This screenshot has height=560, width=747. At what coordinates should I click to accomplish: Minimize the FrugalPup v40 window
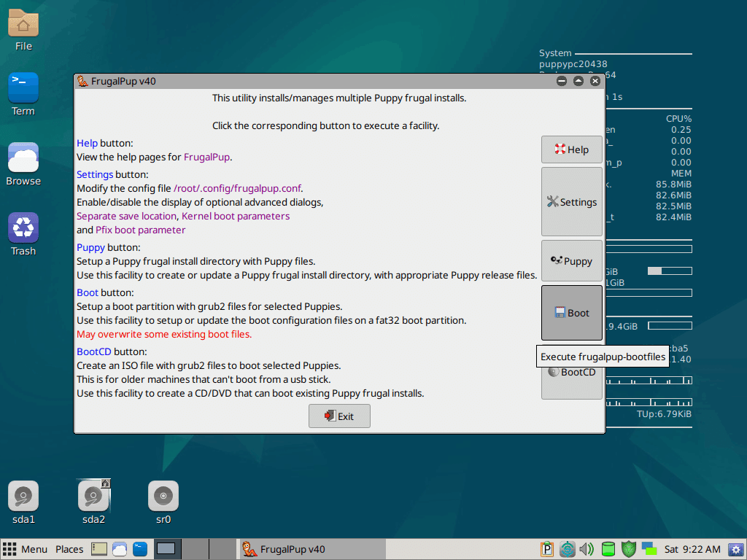point(562,81)
